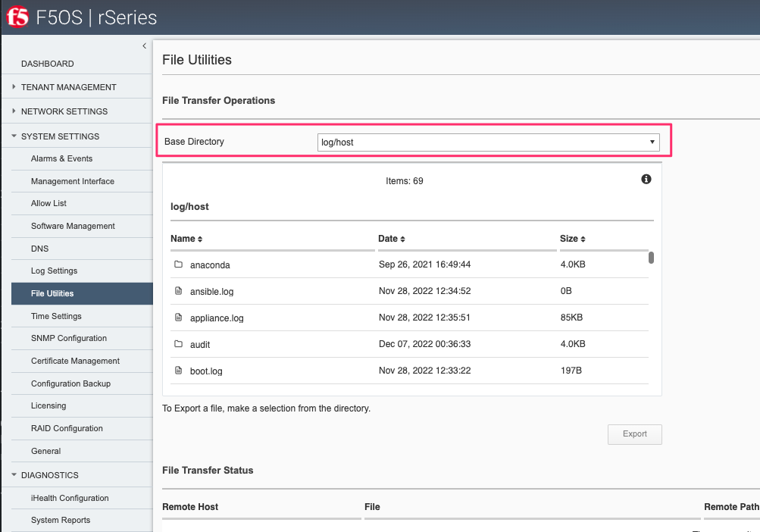Open the DASHBOARD menu item

(48, 64)
